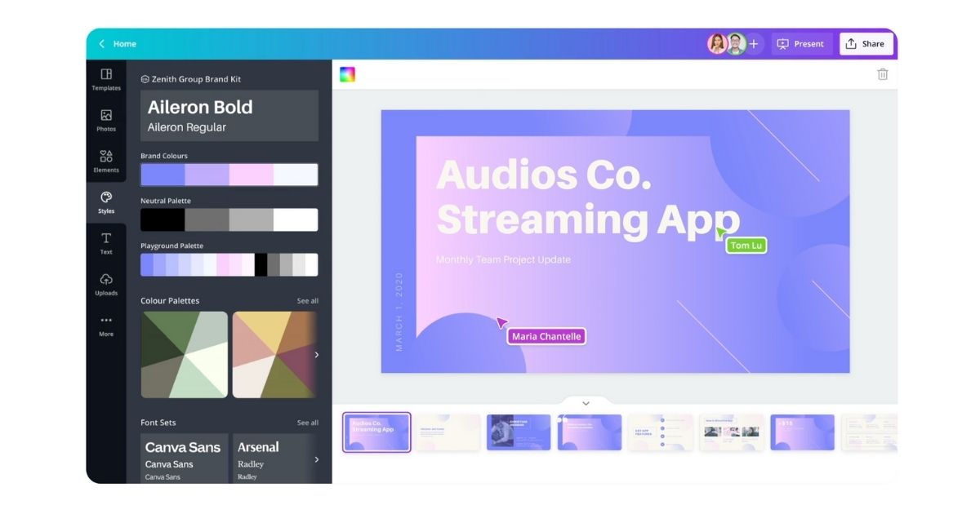Open the Uploads panel icon
Viewport: 980px width, 514px height.
pyautogui.click(x=106, y=280)
